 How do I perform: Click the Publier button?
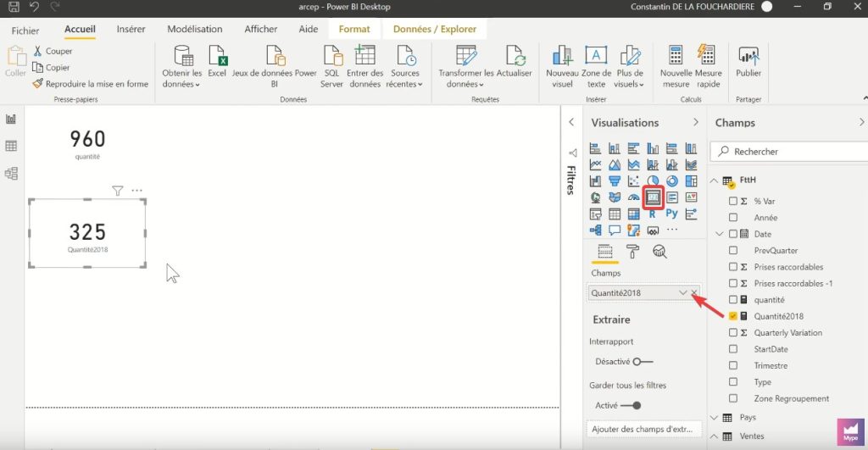[748, 61]
